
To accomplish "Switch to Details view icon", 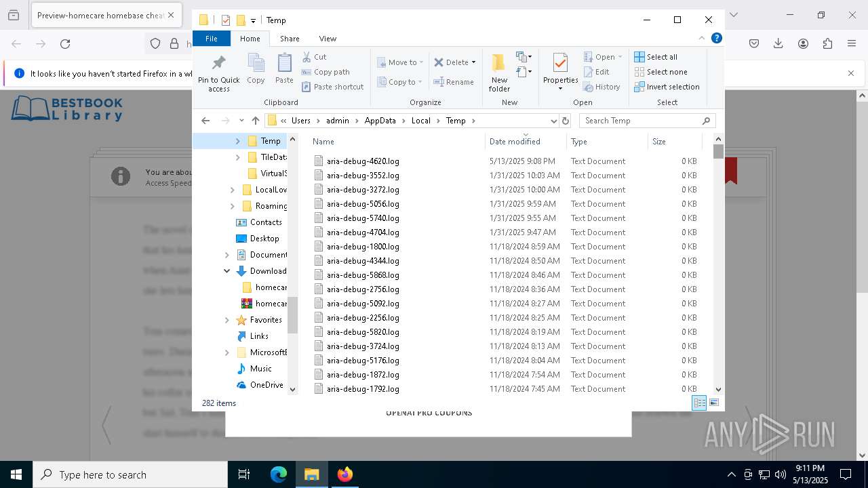I will click(x=699, y=403).
